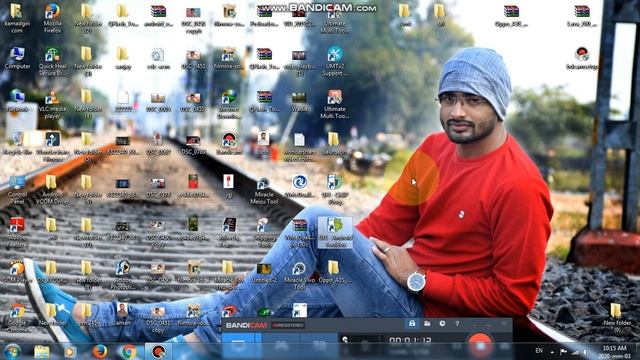Open the New folder (9) icon
This screenshot has height=360, width=640.
[x=617, y=318]
